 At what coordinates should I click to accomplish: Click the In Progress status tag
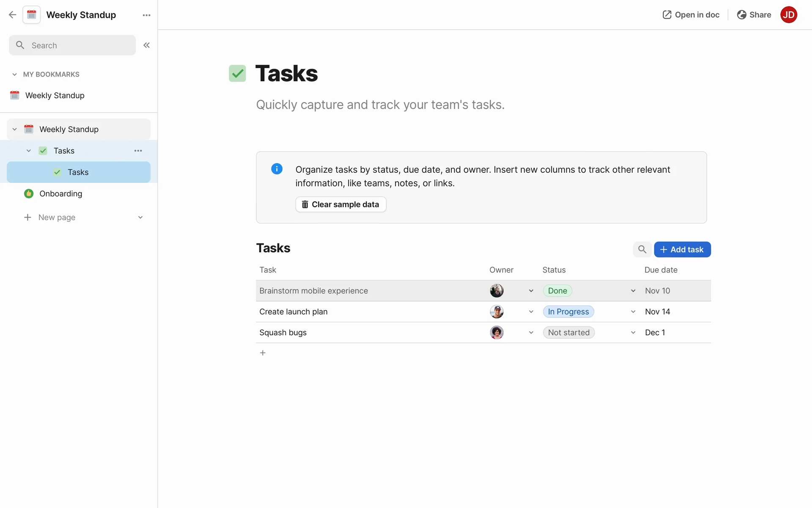tap(568, 312)
